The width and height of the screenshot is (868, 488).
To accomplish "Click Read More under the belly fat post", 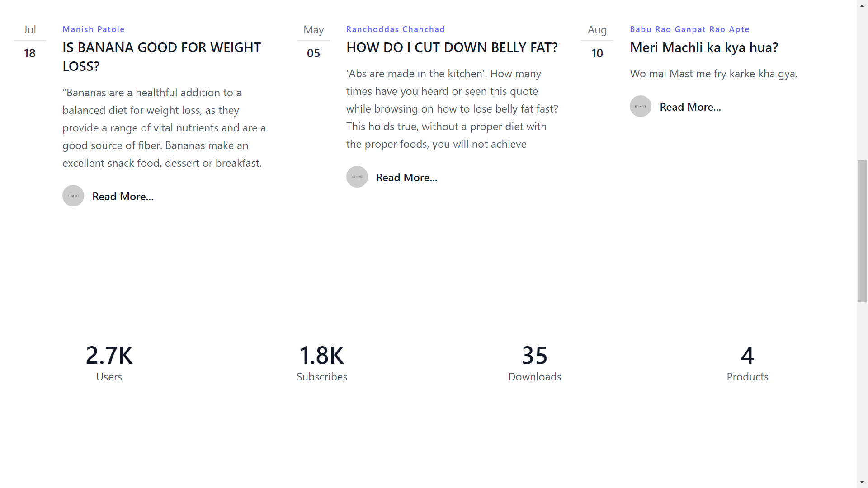I will click(x=406, y=177).
